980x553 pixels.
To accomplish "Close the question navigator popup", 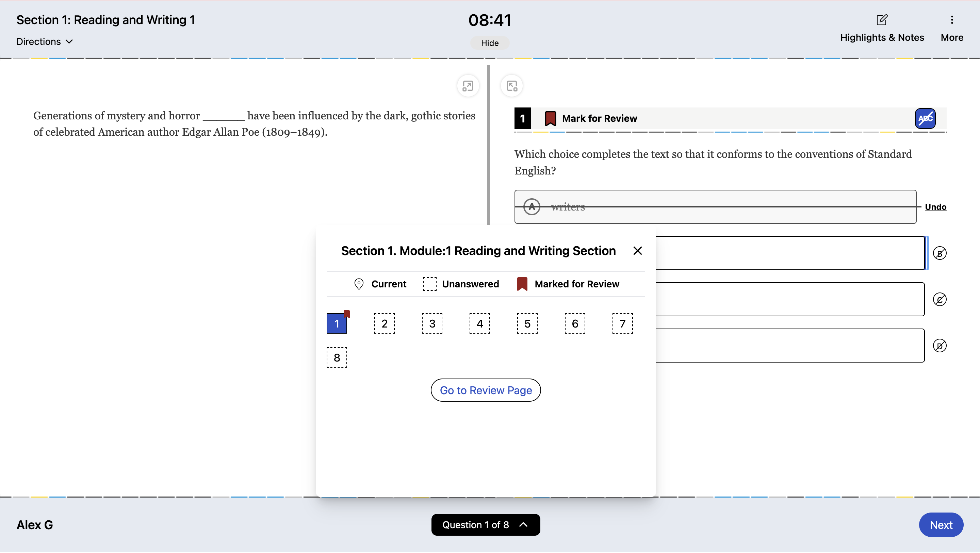I will point(637,251).
